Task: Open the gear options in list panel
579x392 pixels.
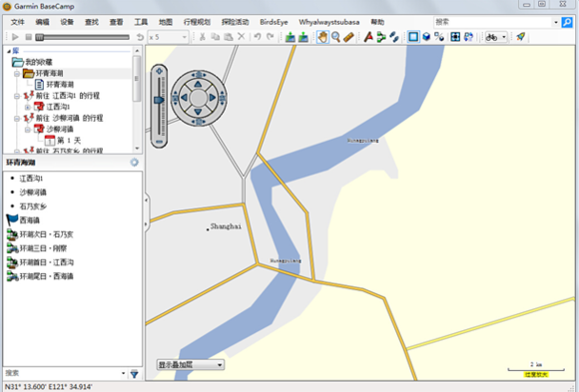Action: [134, 163]
